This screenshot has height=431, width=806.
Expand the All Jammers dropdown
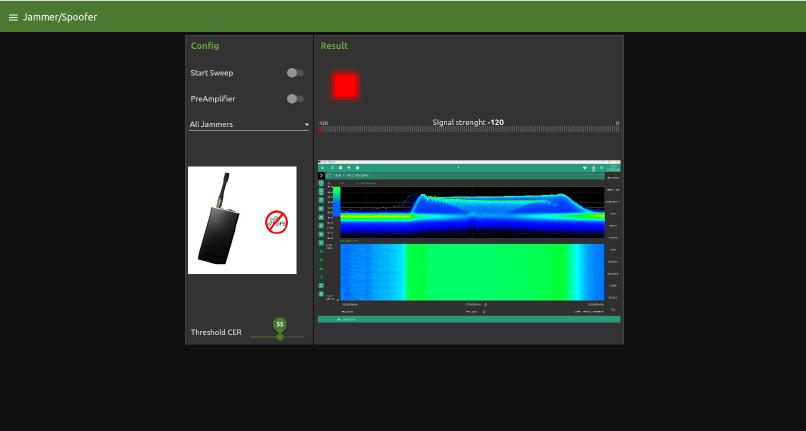tap(249, 124)
